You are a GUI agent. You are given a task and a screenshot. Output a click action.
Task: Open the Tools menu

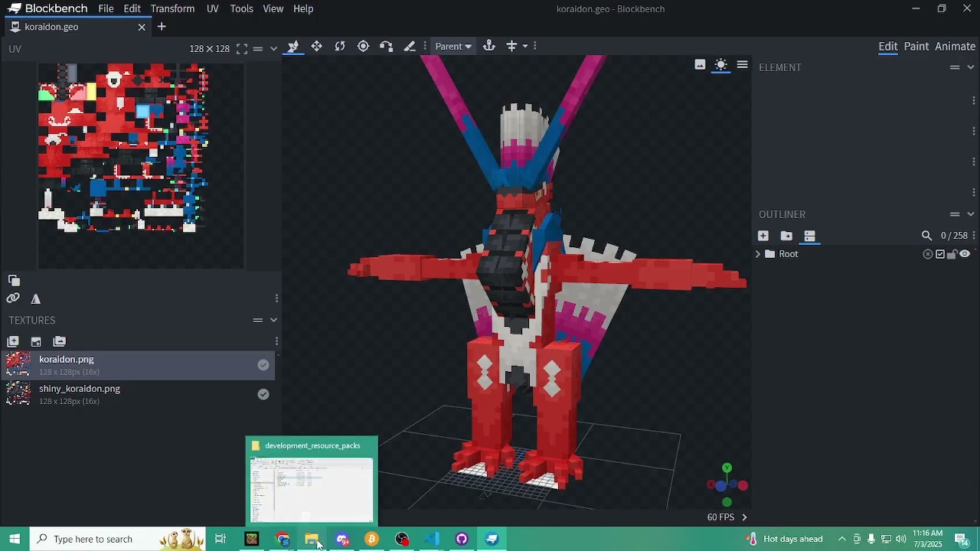pyautogui.click(x=241, y=8)
